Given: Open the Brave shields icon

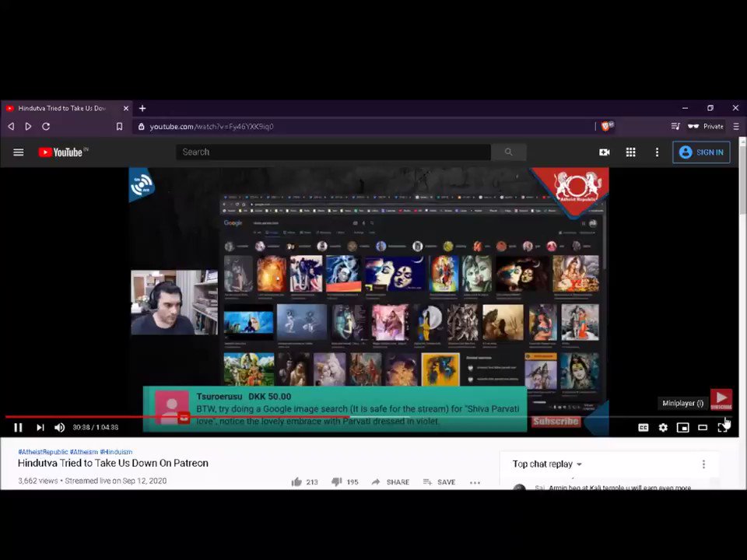Looking at the screenshot, I should tap(608, 126).
